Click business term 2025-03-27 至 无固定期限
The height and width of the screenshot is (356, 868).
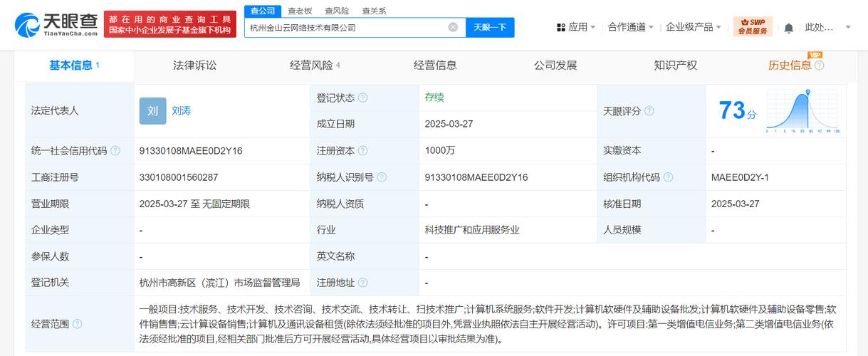tap(194, 204)
